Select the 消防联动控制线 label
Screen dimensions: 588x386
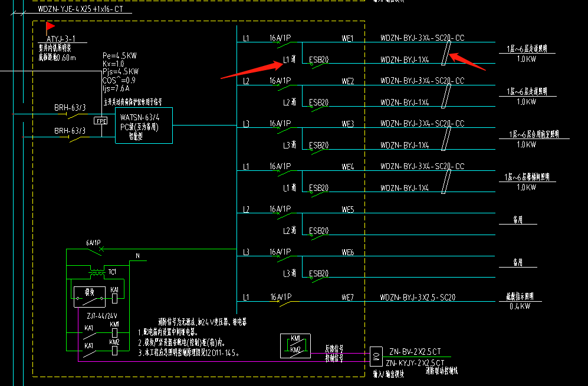coord(442,371)
